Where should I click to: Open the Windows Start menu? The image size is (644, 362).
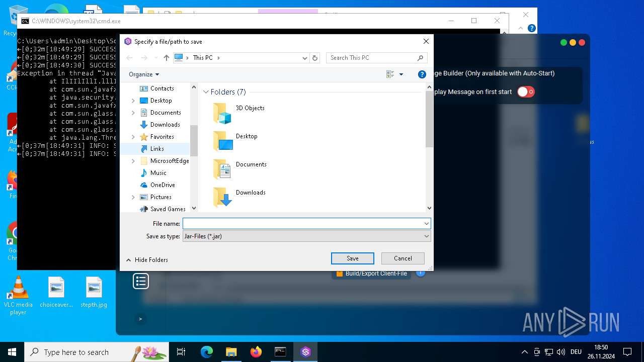tap(12, 352)
